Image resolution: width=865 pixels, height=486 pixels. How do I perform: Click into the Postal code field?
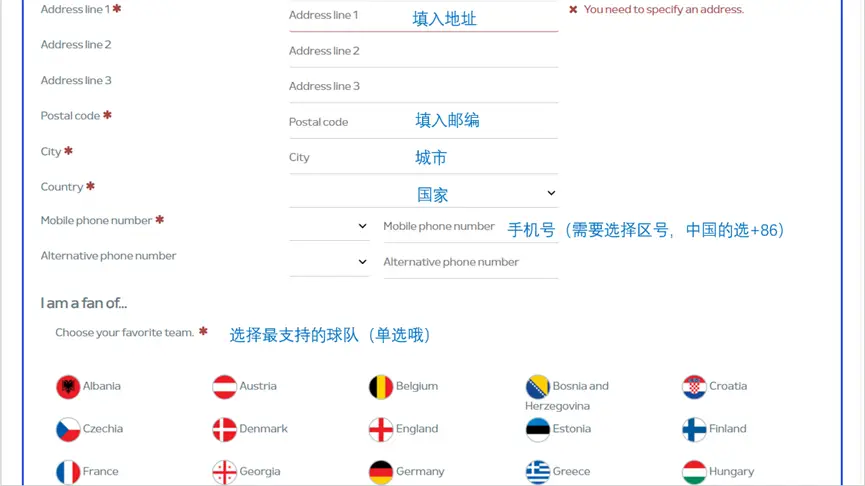click(x=424, y=122)
